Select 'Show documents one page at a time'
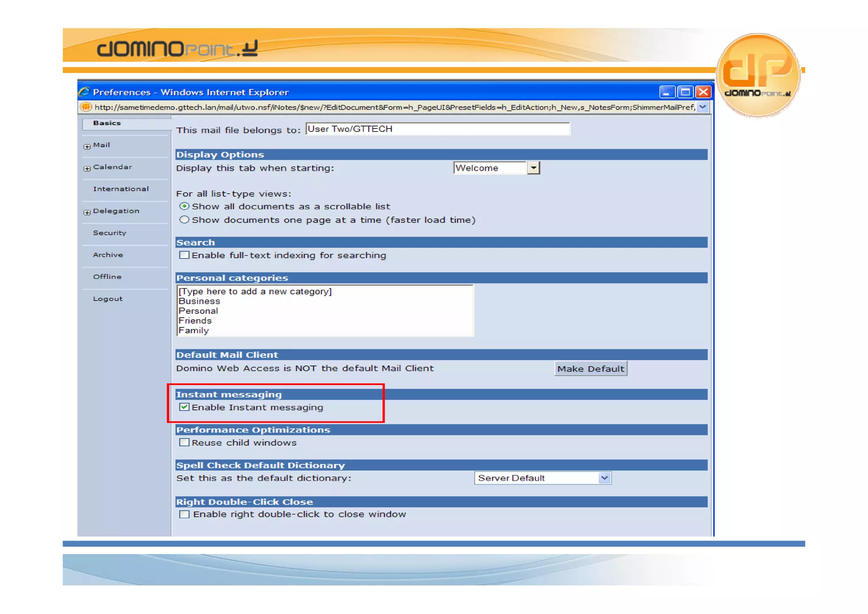Viewport: 868px width, 614px height. coord(184,220)
